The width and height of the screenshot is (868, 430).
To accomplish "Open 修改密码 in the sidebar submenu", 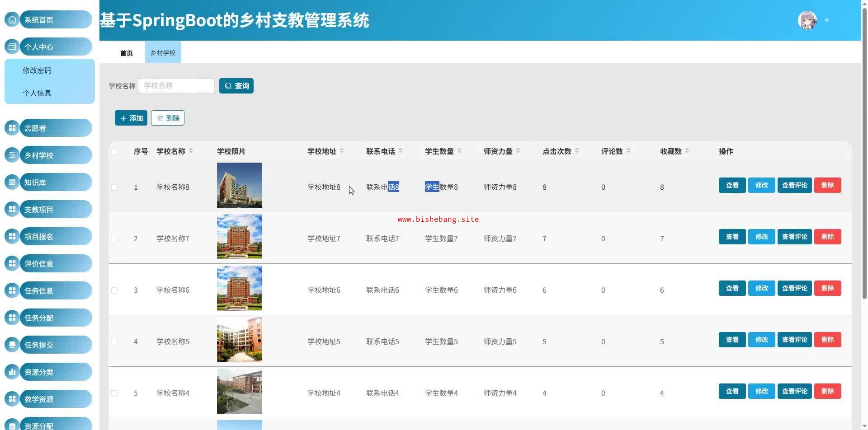I will (x=37, y=70).
